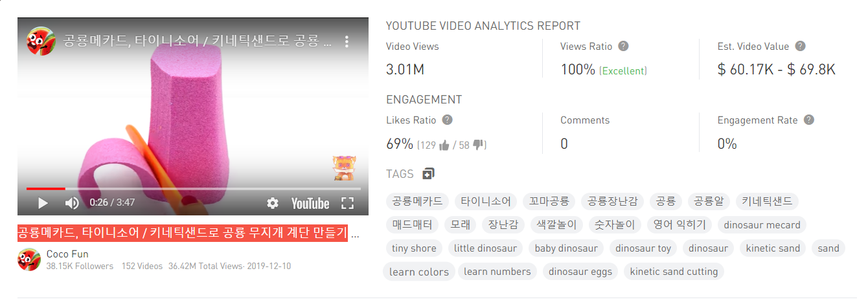Click the Est. Video Value help icon
The height and width of the screenshot is (304, 868).
click(x=800, y=46)
